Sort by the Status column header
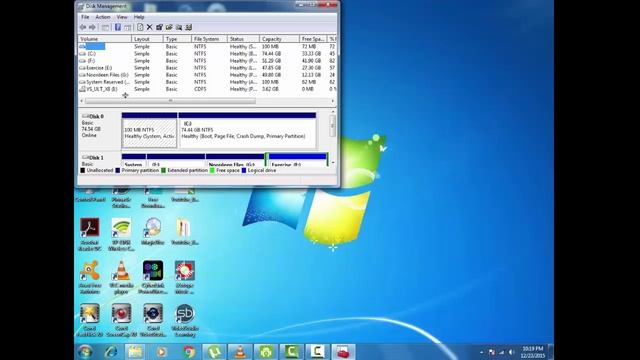This screenshot has height=360, width=640. (243, 39)
